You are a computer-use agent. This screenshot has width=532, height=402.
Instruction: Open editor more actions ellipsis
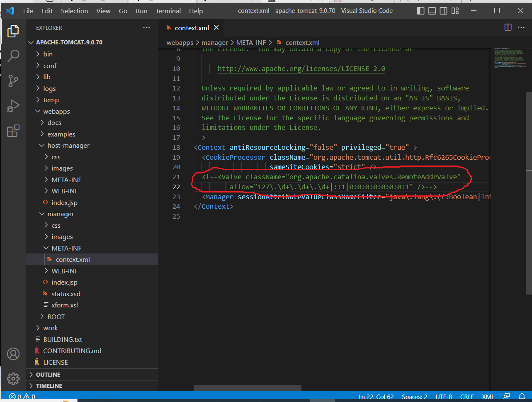[522, 27]
